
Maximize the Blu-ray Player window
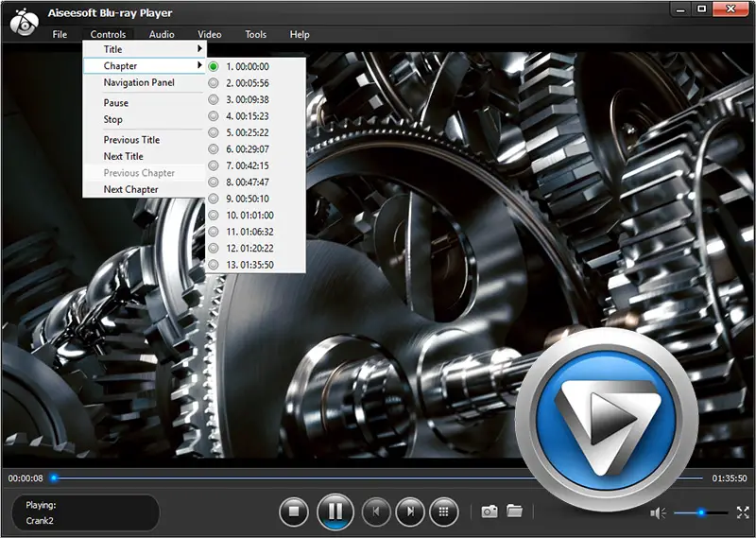point(701,9)
